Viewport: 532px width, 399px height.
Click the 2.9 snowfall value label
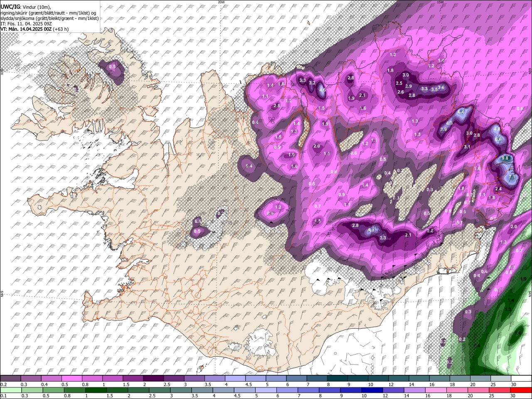pyautogui.click(x=409, y=86)
